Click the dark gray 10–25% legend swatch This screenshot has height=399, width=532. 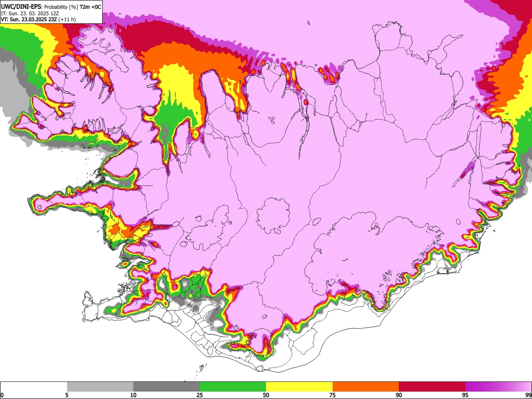167,387
